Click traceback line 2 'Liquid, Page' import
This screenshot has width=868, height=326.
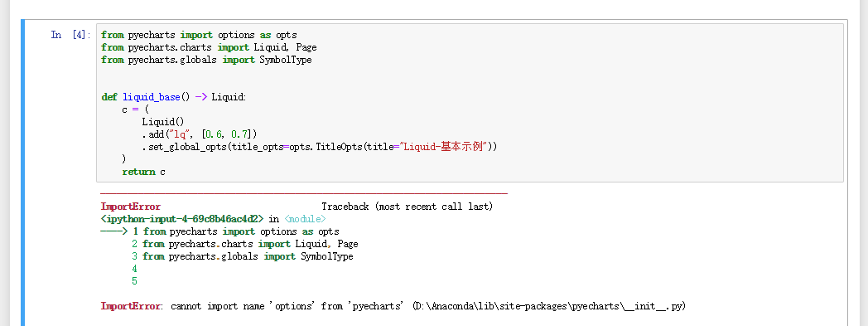click(244, 244)
